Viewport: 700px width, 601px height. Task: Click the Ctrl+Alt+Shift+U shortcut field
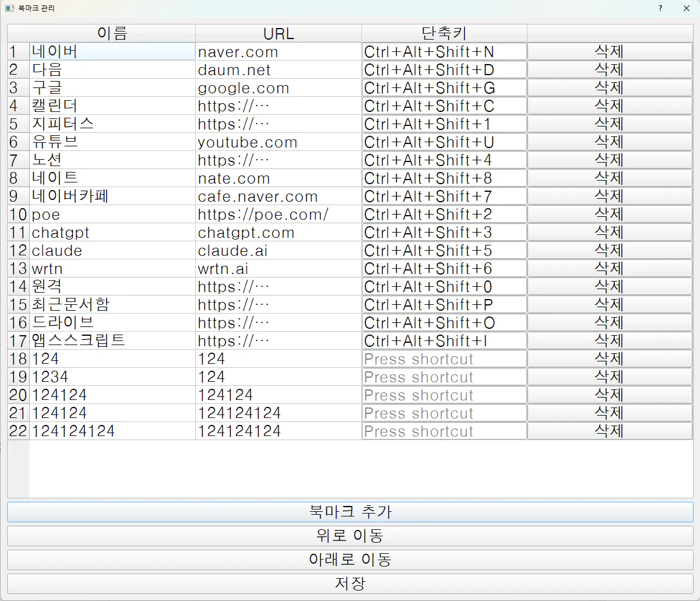click(444, 142)
